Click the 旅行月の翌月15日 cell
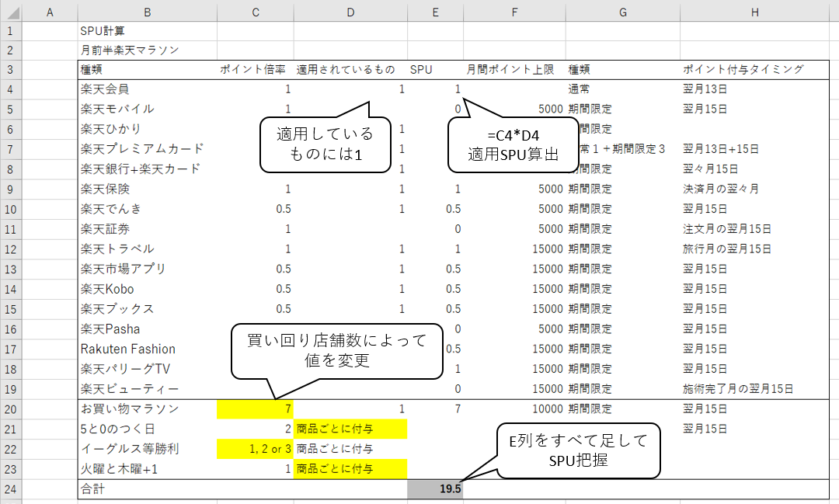839x504 pixels. (x=754, y=249)
